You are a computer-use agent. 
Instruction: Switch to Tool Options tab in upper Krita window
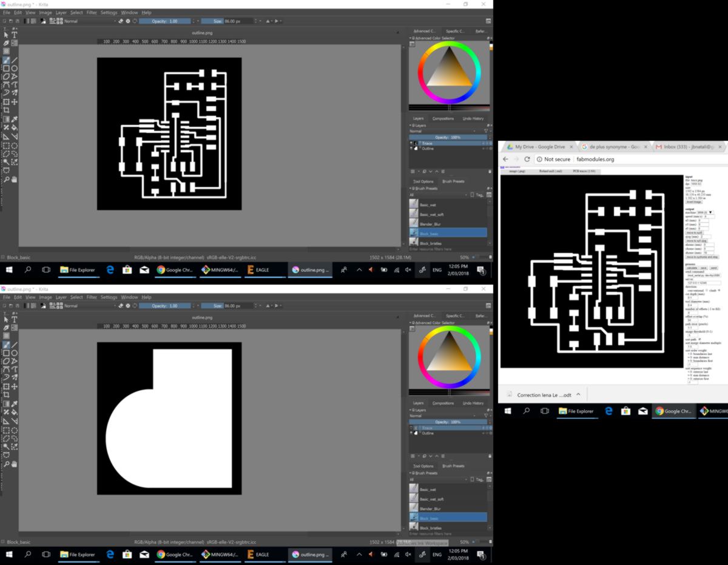click(423, 181)
